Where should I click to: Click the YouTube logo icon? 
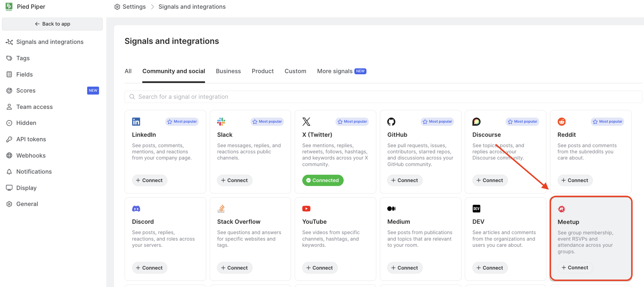[x=306, y=209]
